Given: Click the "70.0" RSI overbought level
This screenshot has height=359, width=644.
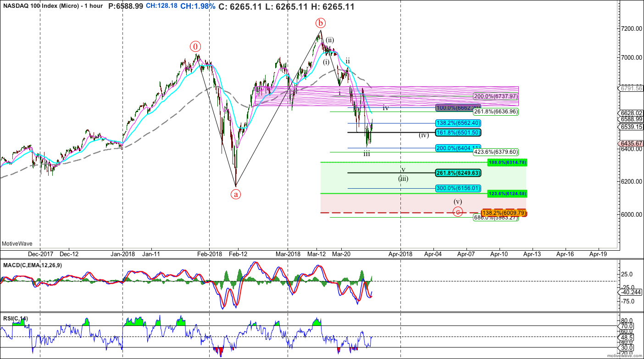Looking at the screenshot, I should tap(627, 326).
